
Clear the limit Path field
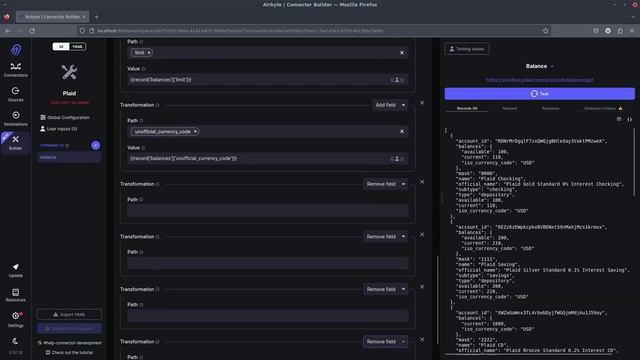[x=402, y=53]
